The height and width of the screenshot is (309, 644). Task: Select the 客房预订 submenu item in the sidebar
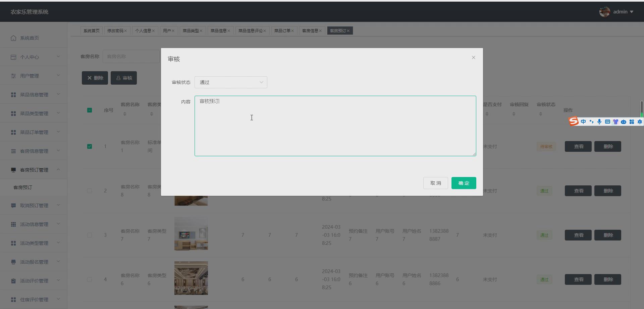[23, 187]
